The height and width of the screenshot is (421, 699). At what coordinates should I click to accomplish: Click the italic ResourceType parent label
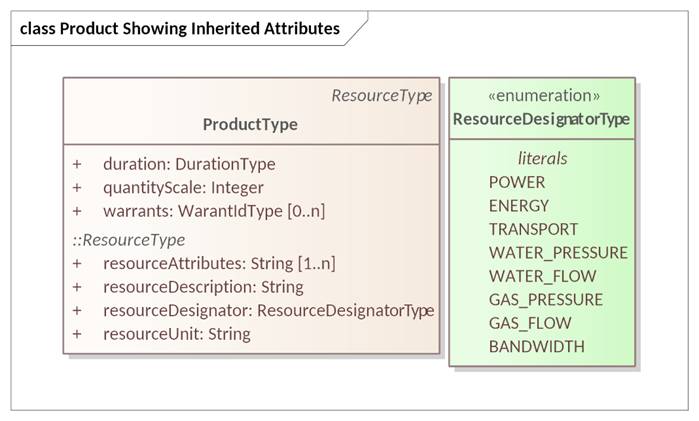pyautogui.click(x=381, y=96)
